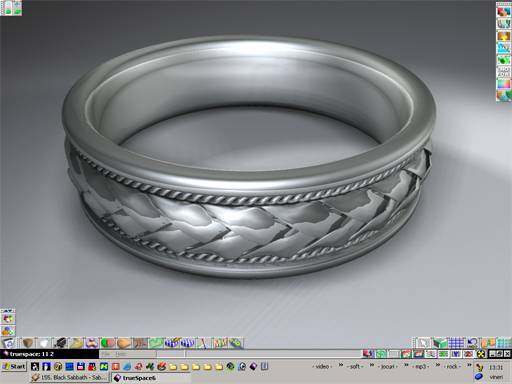Image resolution: width=512 pixels, height=384 pixels.
Task: Select the orange and yellow shader icon
Action: 504,36
